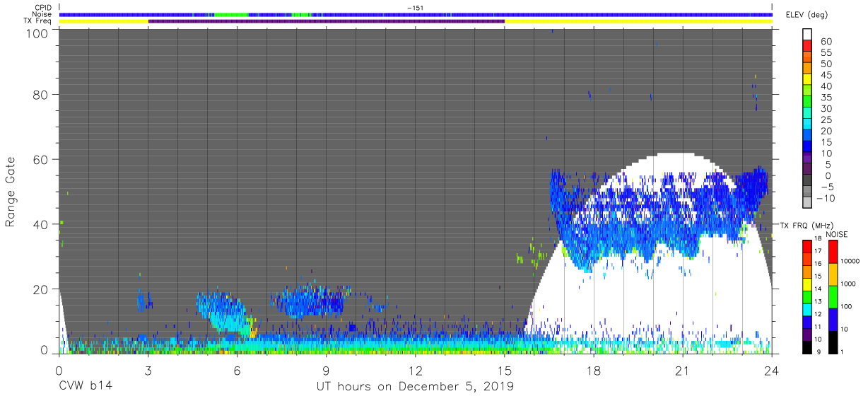The image size is (868, 401).
Task: Click the "ELEV (deg)" colorbar title
Action: point(807,15)
